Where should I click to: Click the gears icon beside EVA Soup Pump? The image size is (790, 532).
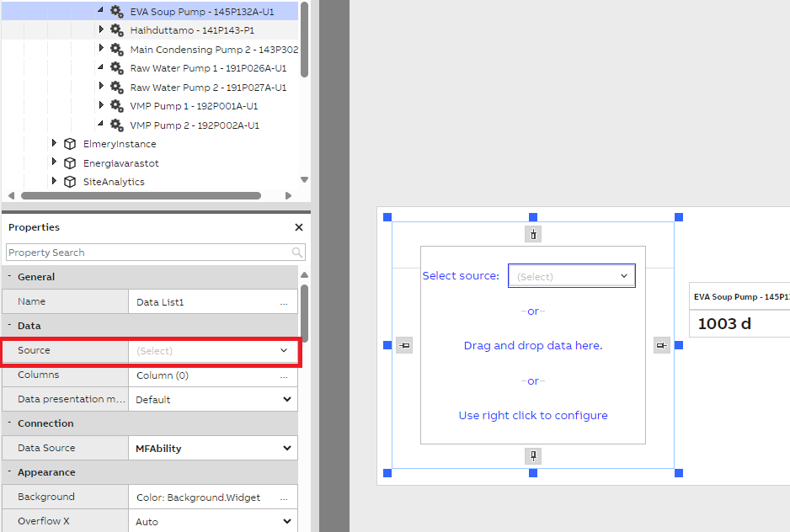tap(115, 11)
